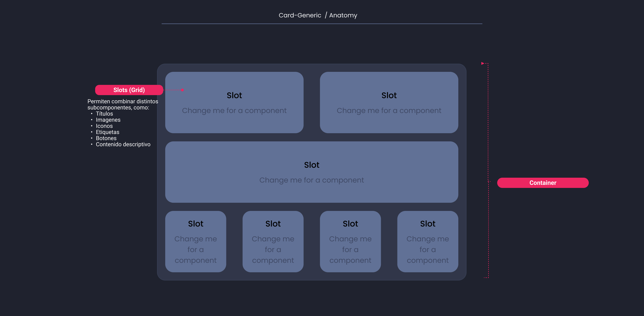Select the second bottom-row Slot card
Viewport: 644px width, 316px height.
tap(273, 242)
